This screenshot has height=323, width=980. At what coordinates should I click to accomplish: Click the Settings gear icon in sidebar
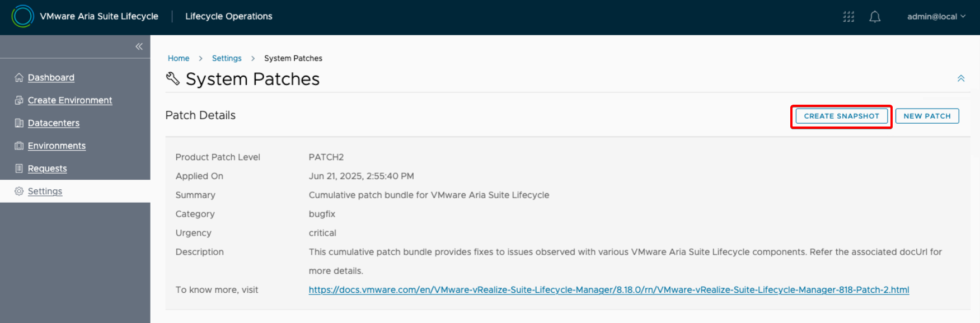(x=19, y=191)
